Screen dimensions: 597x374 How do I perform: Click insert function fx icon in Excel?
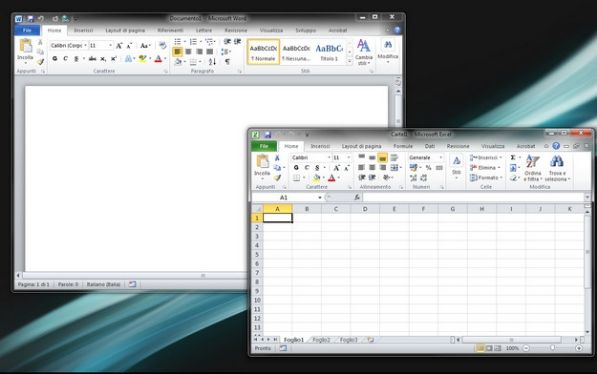357,197
